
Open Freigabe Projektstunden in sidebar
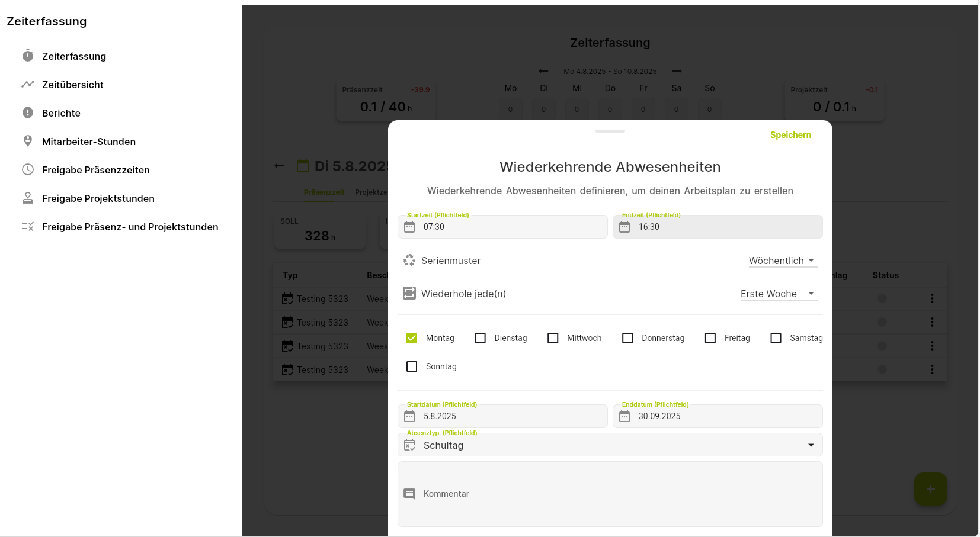[x=98, y=198]
